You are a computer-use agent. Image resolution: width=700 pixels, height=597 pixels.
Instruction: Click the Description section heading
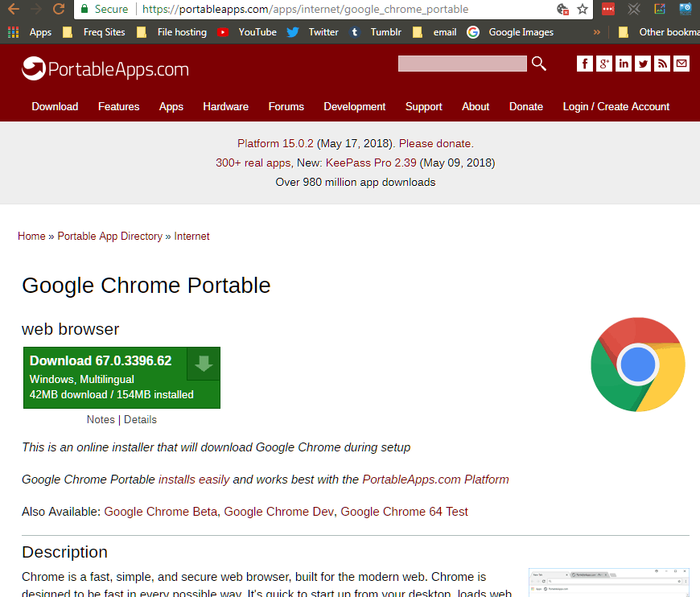click(x=64, y=553)
